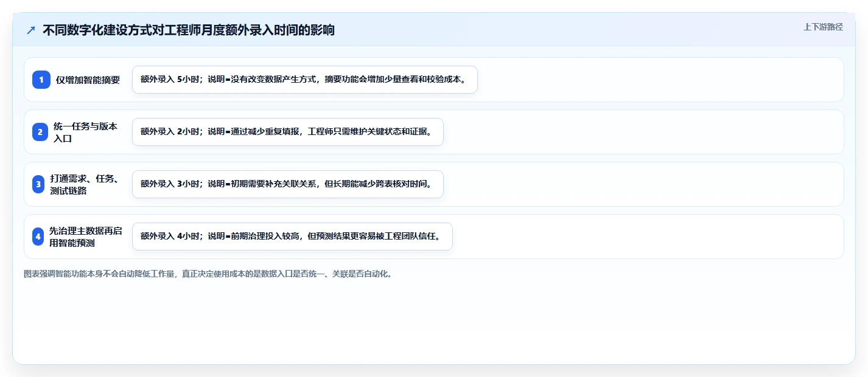Viewport: 868px width, 377px height.
Task: Select the label 仅增加智能摘要
Action: (88, 80)
